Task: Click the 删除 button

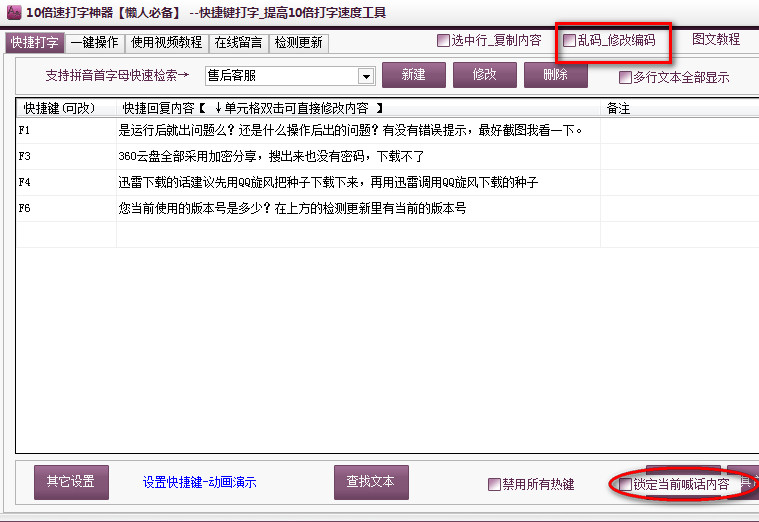Action: pos(555,75)
